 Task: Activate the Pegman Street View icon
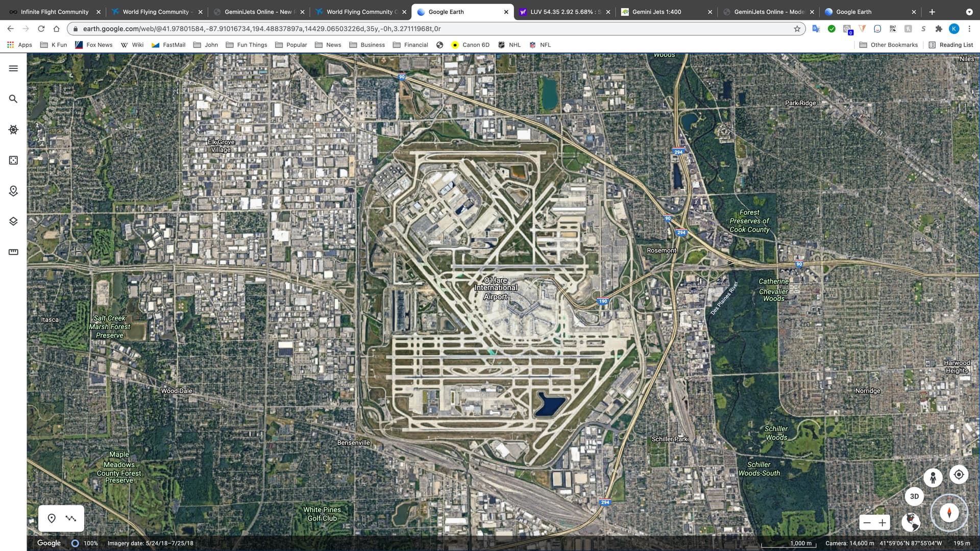point(933,478)
